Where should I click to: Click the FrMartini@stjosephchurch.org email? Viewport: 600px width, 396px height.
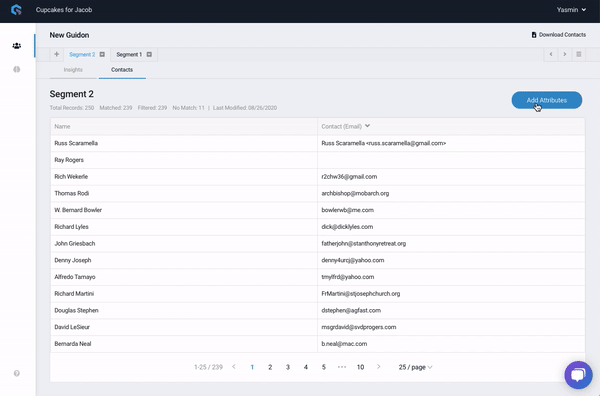point(360,293)
